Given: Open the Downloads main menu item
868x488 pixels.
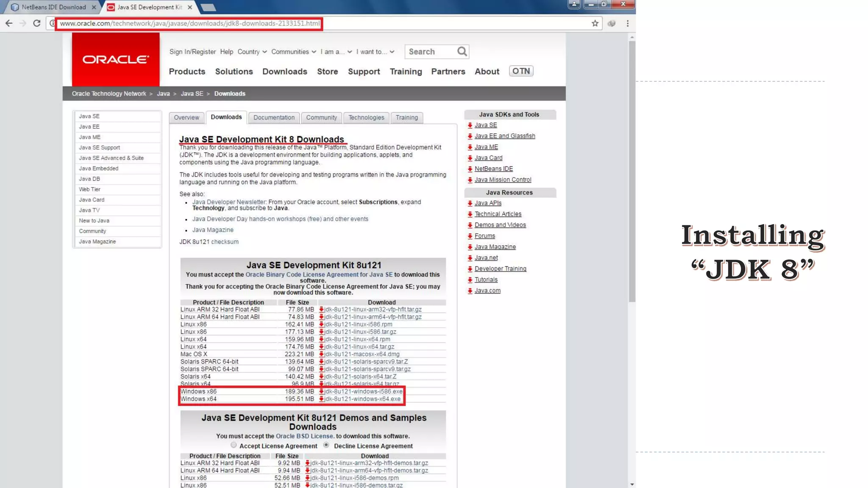Looking at the screenshot, I should (284, 72).
